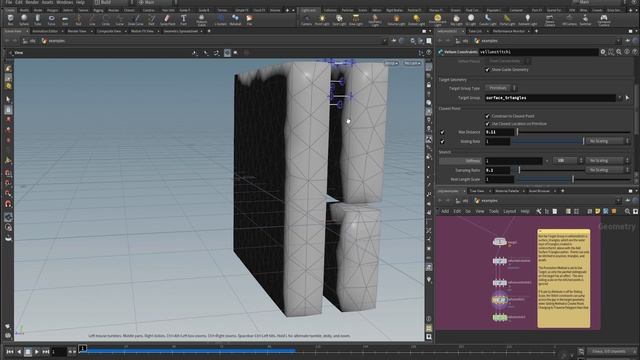Open the Stiffness No Scaling dropdown
Image resolution: width=640 pixels, height=360 pixels.
(608, 161)
